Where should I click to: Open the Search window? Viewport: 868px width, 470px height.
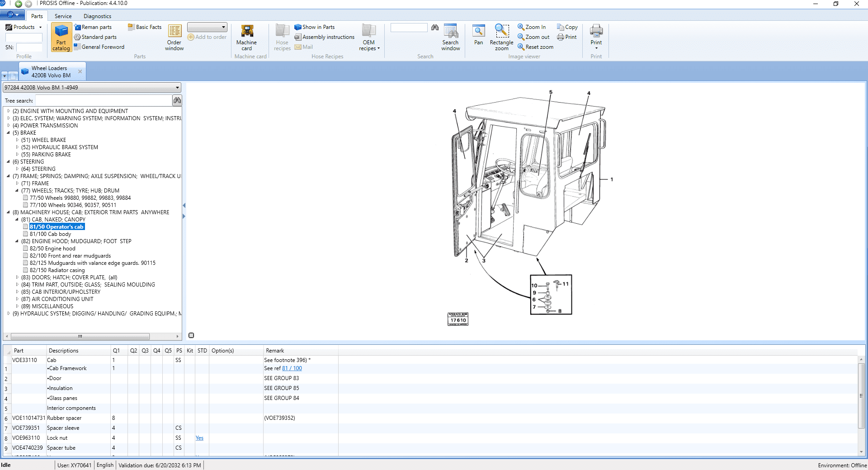450,38
